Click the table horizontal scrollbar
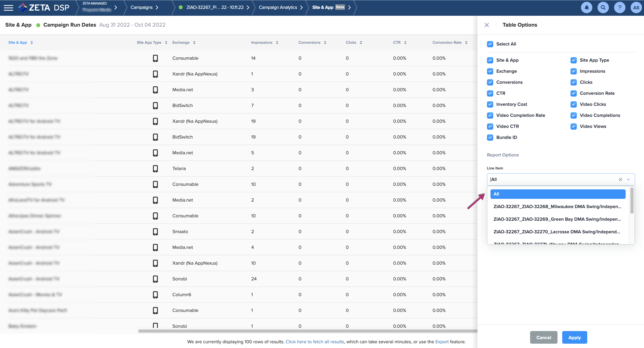 click(x=307, y=331)
